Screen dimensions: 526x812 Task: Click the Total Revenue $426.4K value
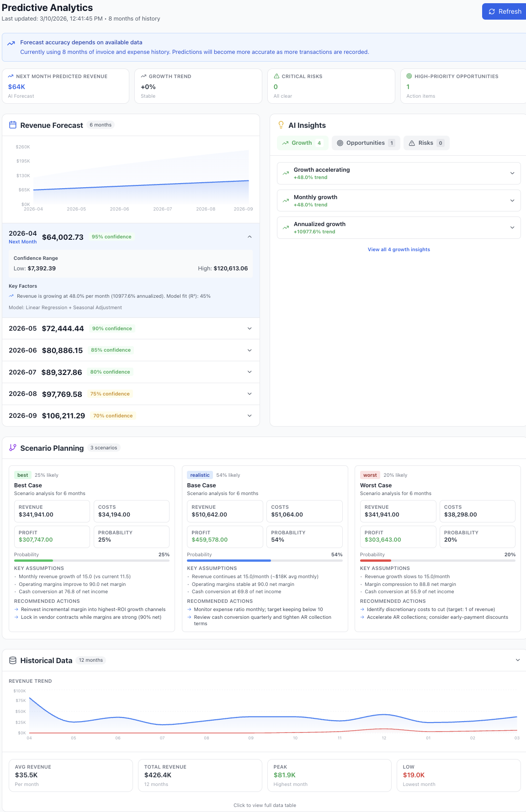(158, 775)
